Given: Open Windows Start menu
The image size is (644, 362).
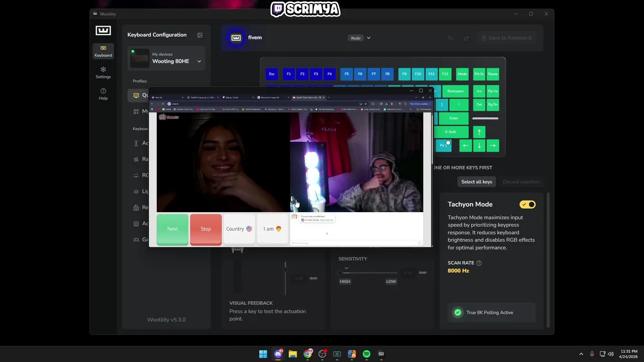Looking at the screenshot, I should 263,354.
